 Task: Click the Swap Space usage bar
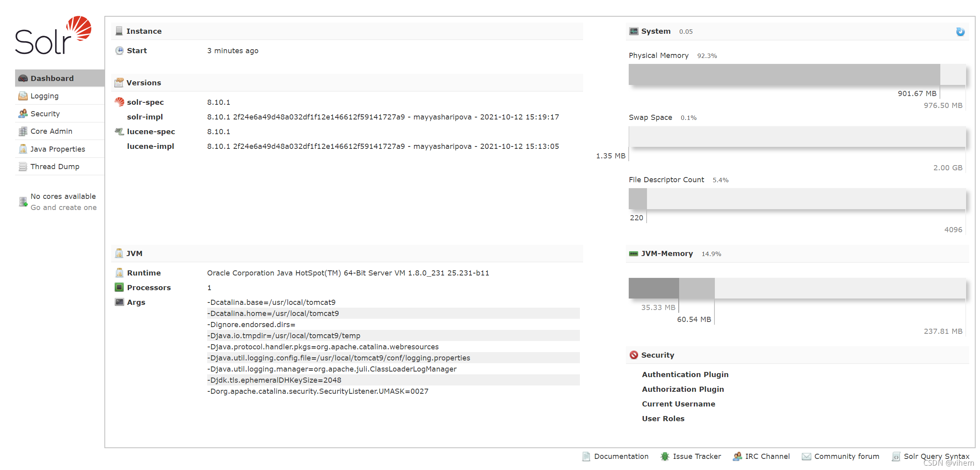tap(797, 137)
